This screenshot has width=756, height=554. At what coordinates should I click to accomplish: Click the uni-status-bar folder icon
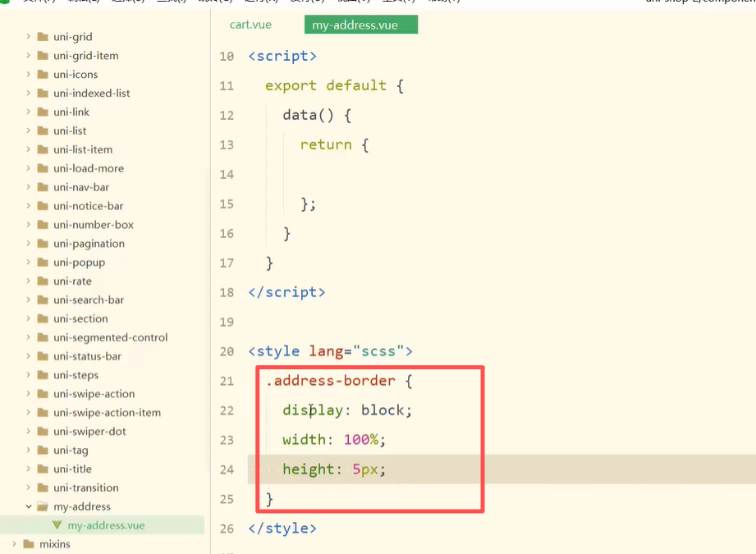click(x=43, y=356)
